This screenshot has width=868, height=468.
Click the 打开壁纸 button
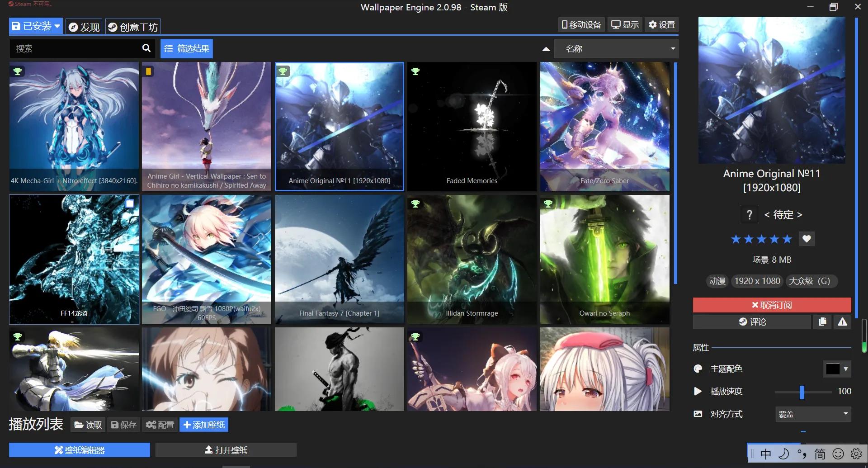226,450
